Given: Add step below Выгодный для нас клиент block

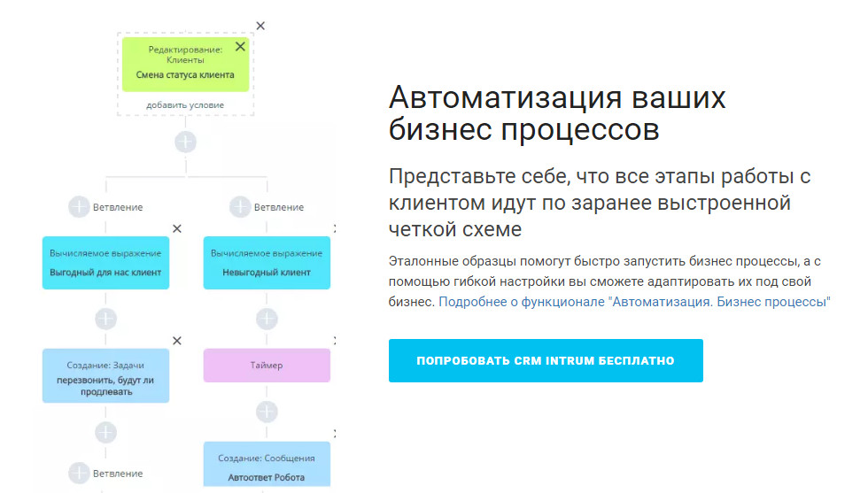Looking at the screenshot, I should [x=105, y=319].
